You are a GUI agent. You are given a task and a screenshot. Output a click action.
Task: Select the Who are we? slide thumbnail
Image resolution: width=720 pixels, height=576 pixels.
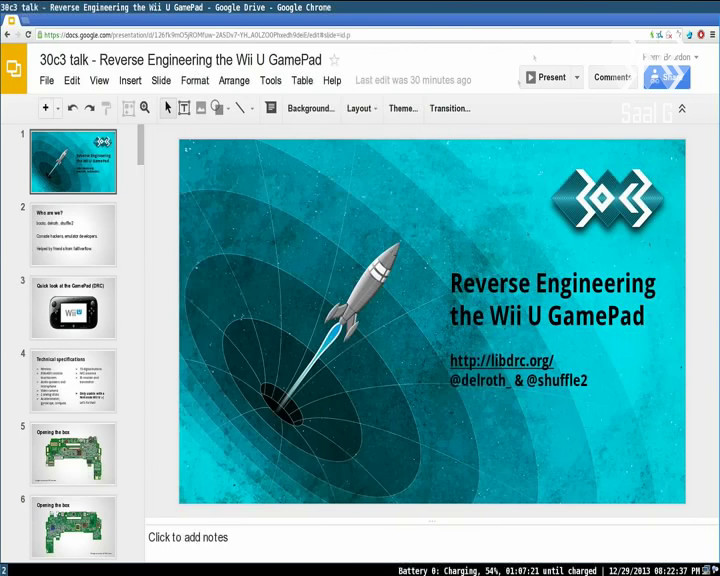pyautogui.click(x=73, y=234)
